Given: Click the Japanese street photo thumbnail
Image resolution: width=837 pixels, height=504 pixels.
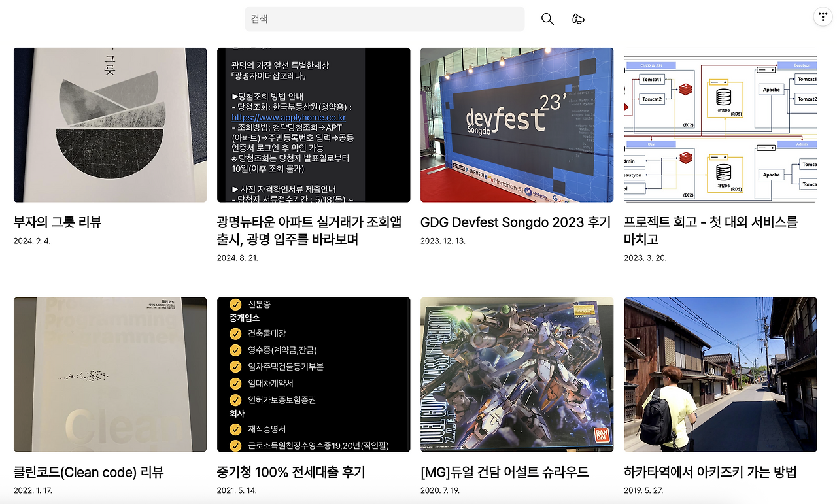Looking at the screenshot, I should [x=720, y=374].
